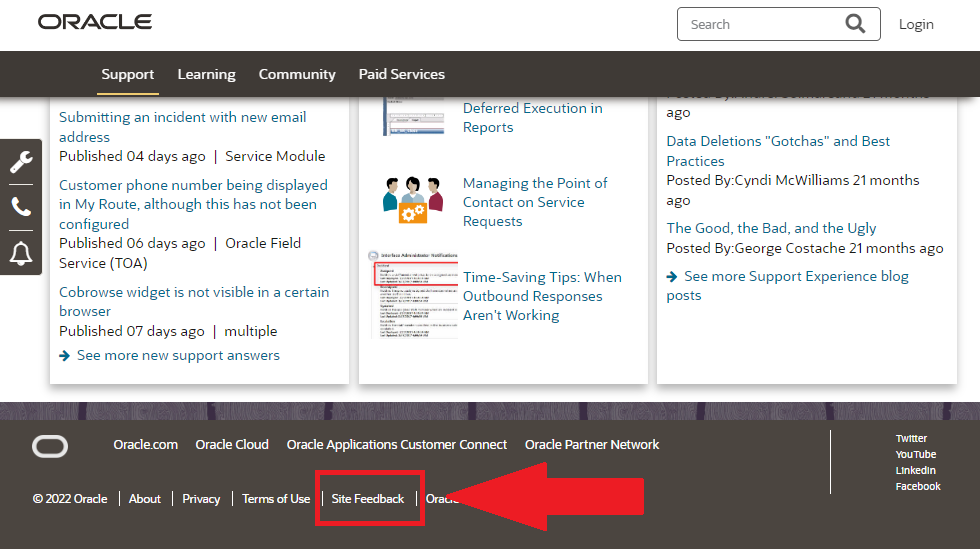Select the Support tab
The image size is (980, 549).
point(128,74)
